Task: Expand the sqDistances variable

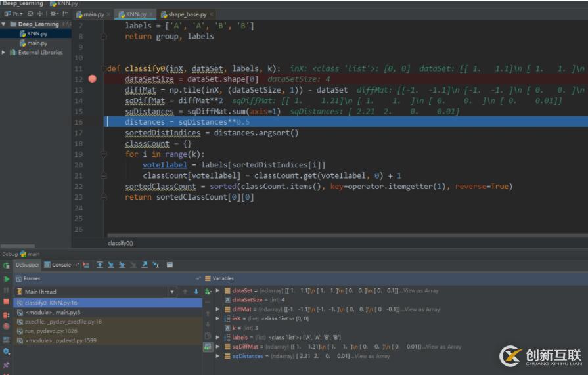Action: tap(217, 356)
